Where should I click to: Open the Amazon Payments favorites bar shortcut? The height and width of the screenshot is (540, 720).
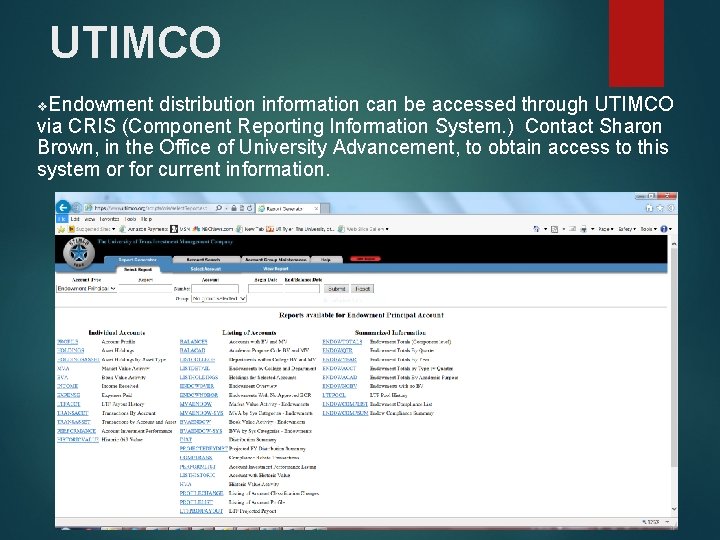click(x=144, y=229)
